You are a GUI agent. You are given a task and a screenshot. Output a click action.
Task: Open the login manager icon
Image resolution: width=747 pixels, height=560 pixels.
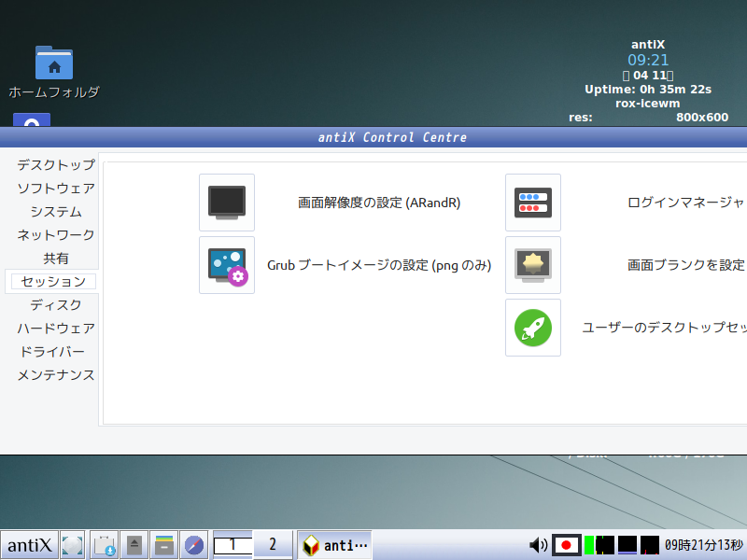533,203
